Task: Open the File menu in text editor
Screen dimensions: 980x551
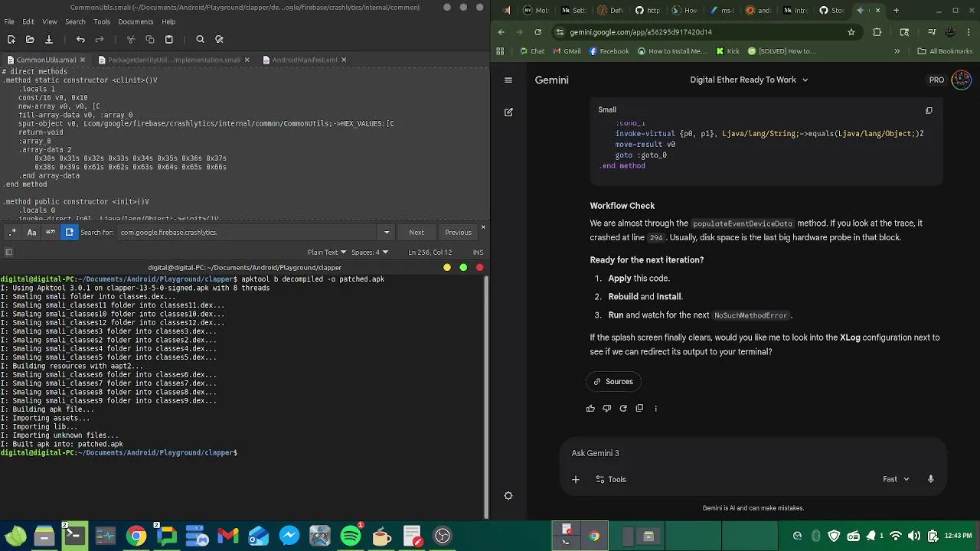Action: tap(9, 21)
